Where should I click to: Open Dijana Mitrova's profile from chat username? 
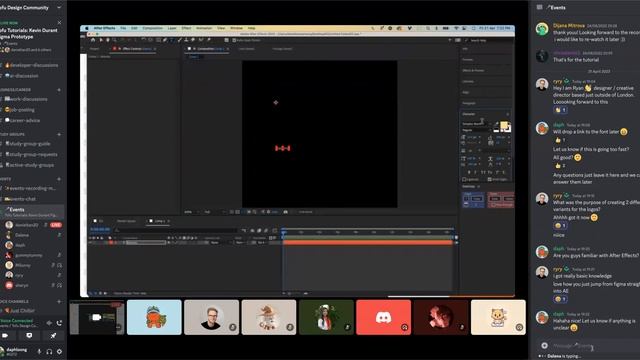[569, 25]
